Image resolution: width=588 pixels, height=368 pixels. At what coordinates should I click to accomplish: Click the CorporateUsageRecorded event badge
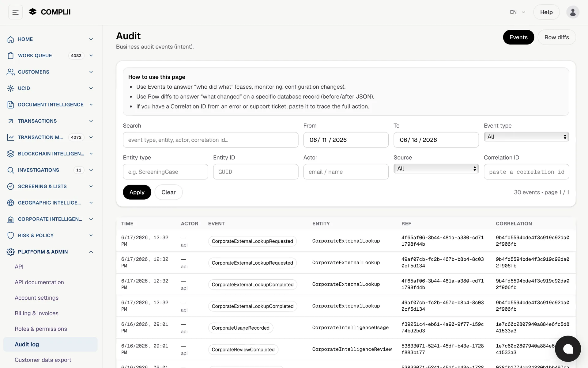(x=240, y=328)
